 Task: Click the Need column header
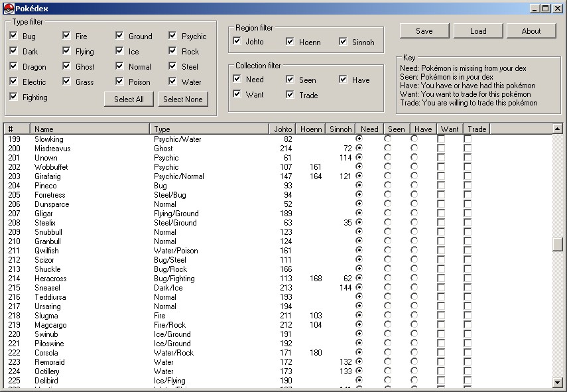[x=369, y=129]
